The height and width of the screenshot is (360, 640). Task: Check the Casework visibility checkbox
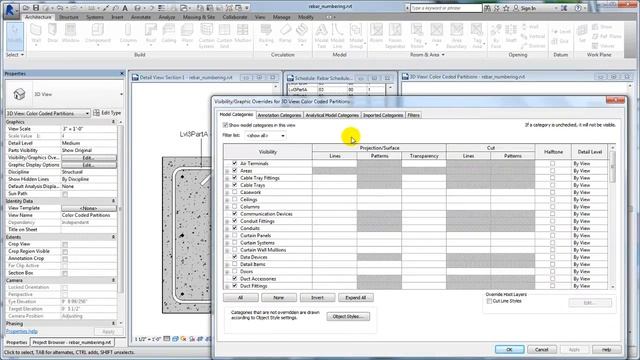click(235, 192)
